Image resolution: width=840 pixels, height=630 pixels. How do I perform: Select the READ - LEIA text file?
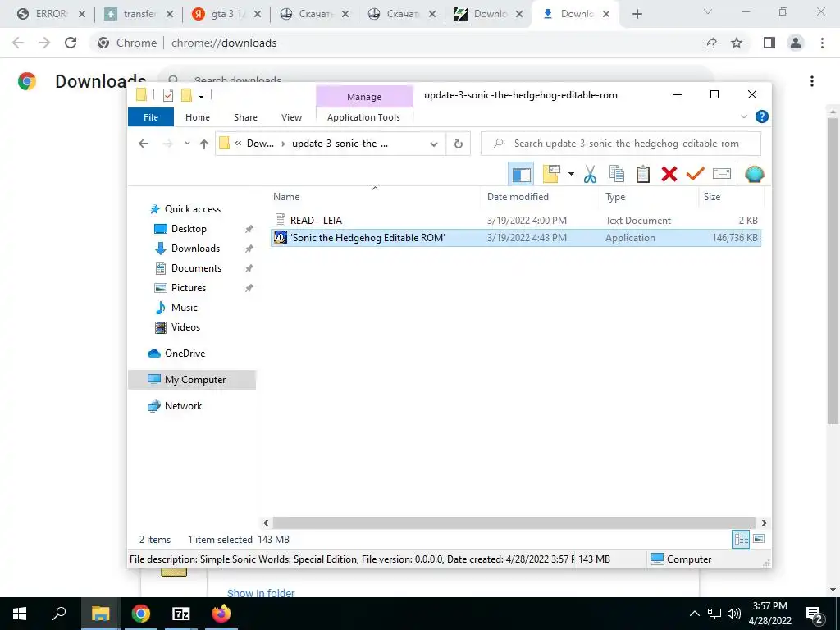tap(516, 220)
